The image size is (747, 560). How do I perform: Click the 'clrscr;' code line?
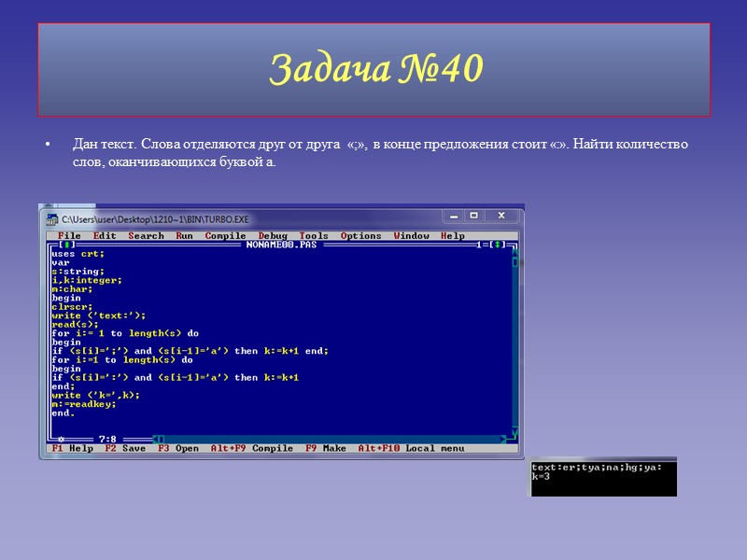(x=72, y=307)
